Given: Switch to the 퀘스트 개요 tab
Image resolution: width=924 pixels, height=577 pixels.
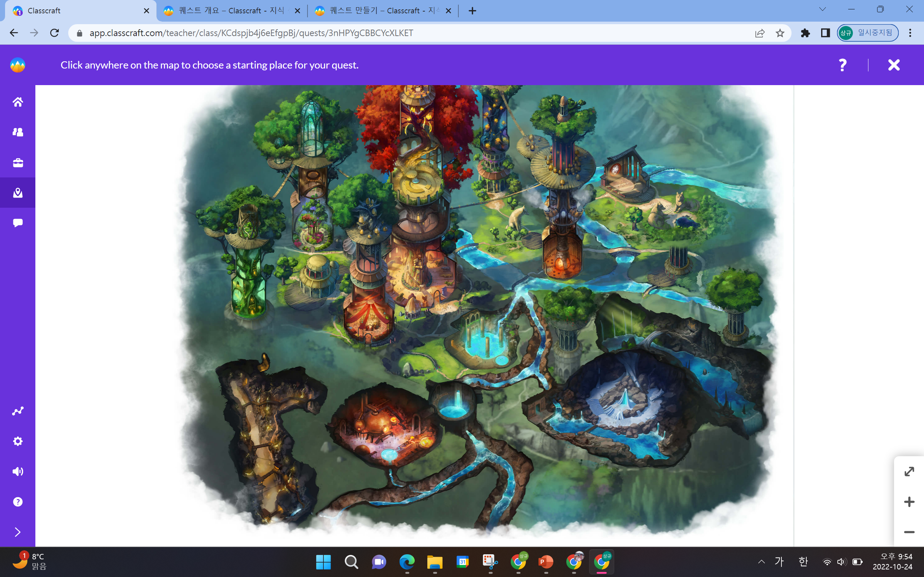Looking at the screenshot, I should click(231, 11).
